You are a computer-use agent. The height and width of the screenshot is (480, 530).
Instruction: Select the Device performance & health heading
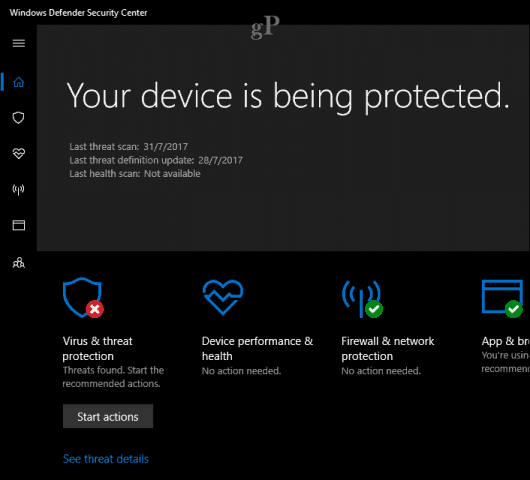pyautogui.click(x=257, y=349)
